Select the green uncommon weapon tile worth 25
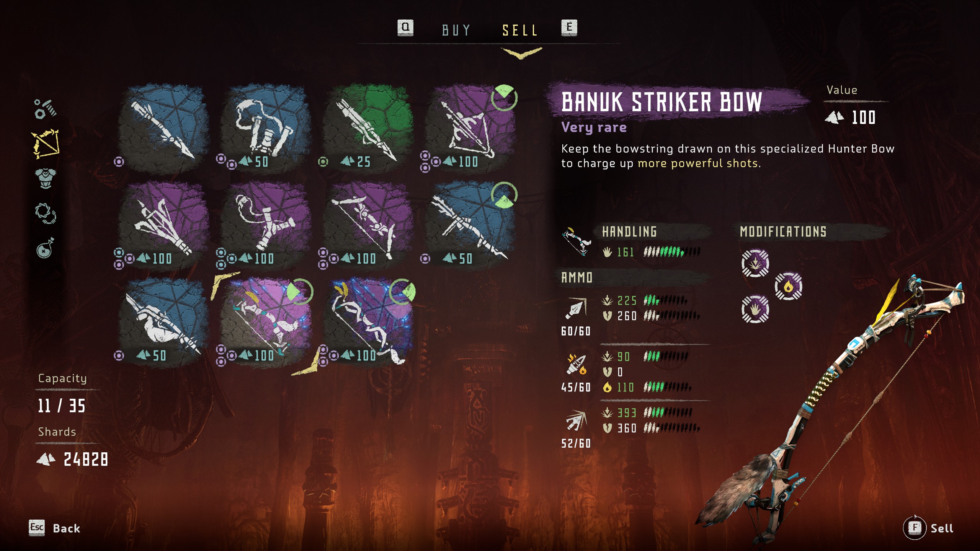 [x=367, y=128]
